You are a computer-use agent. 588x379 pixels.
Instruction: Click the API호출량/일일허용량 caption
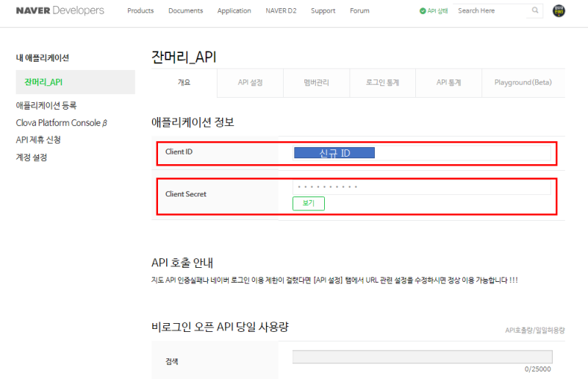pos(535,330)
